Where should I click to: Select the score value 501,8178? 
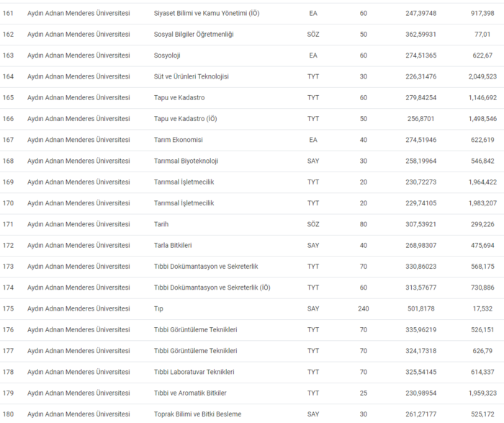coord(421,308)
